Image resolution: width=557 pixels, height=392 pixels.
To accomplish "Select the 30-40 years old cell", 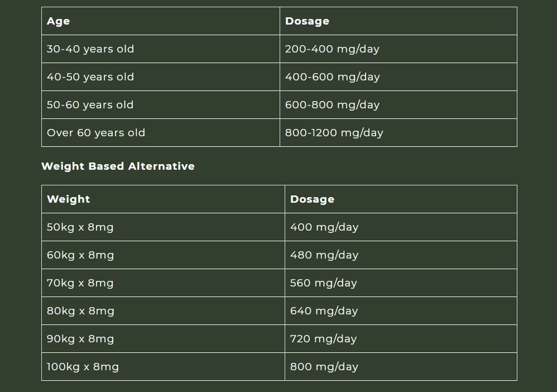I will click(x=161, y=49).
